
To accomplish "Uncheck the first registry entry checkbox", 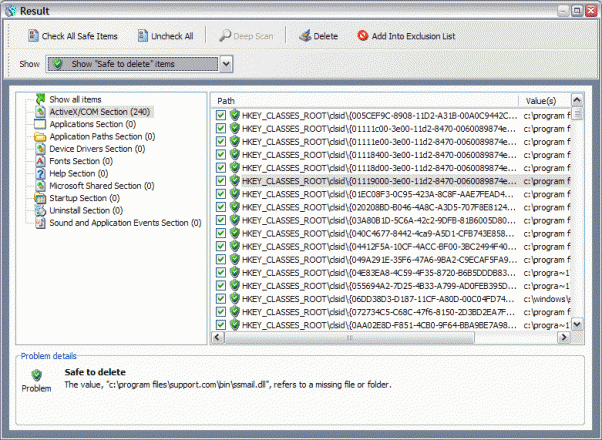I will (221, 116).
